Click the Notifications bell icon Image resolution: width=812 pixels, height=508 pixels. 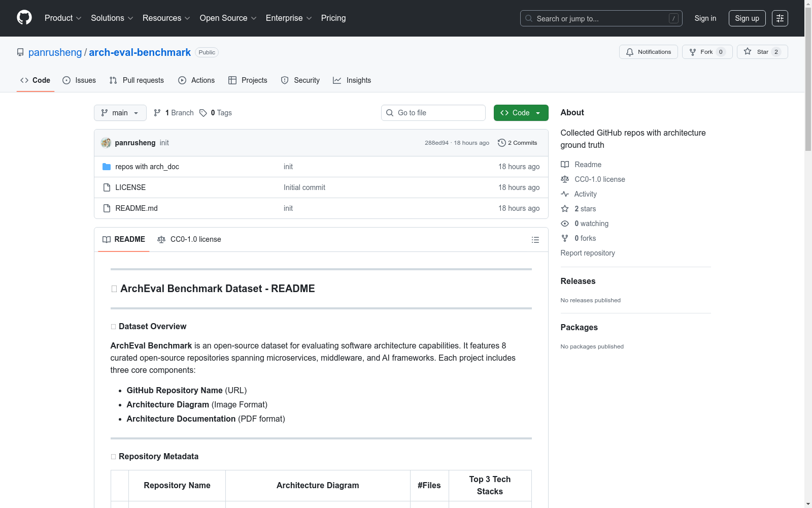click(x=630, y=52)
